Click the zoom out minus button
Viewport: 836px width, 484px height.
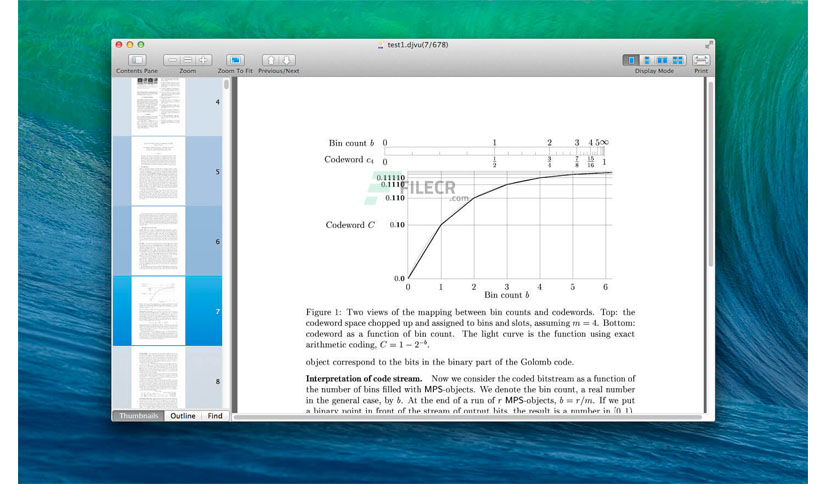tap(172, 60)
